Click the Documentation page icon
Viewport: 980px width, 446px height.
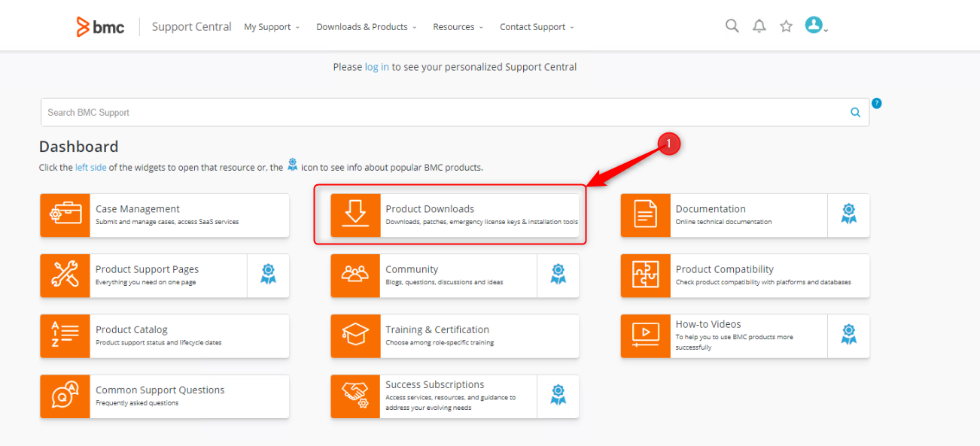(x=645, y=215)
